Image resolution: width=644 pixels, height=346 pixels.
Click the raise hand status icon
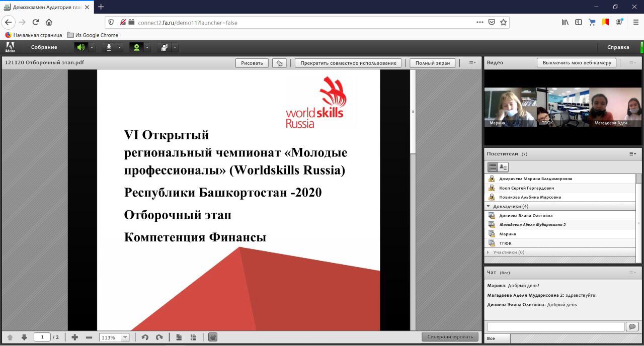[x=164, y=47]
